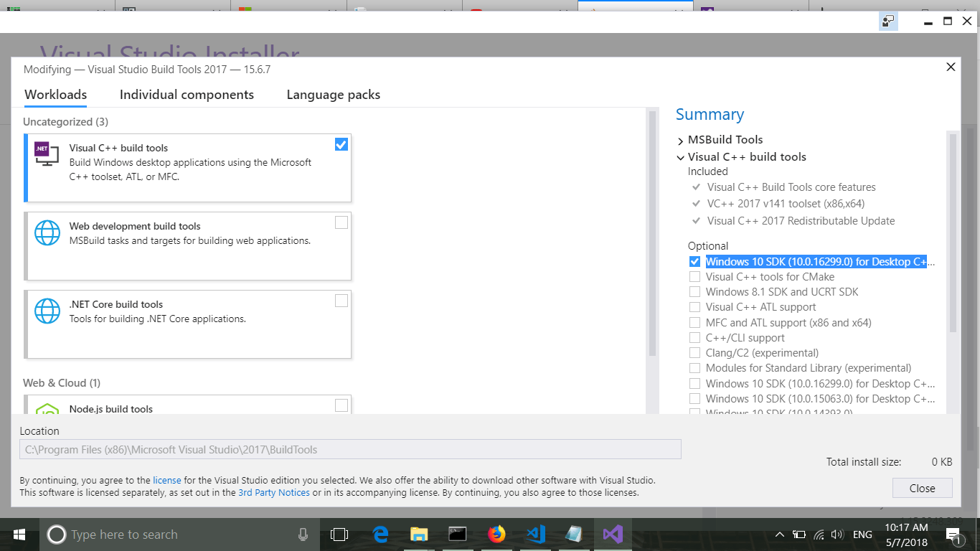This screenshot has width=980, height=551.
Task: Click the 'Summary' panel heading
Action: (x=710, y=115)
